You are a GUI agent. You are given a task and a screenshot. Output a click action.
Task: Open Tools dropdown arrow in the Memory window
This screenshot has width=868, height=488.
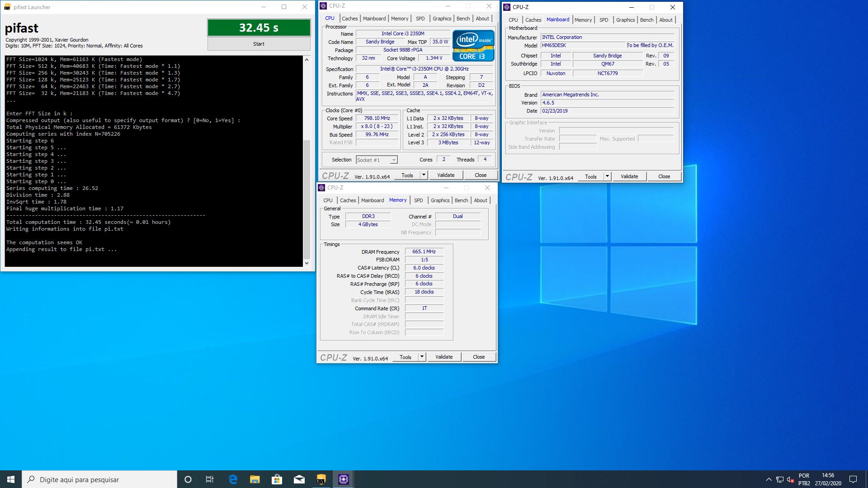(422, 357)
